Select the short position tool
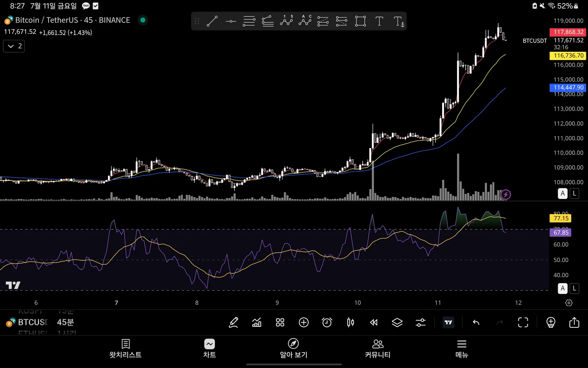 341,21
